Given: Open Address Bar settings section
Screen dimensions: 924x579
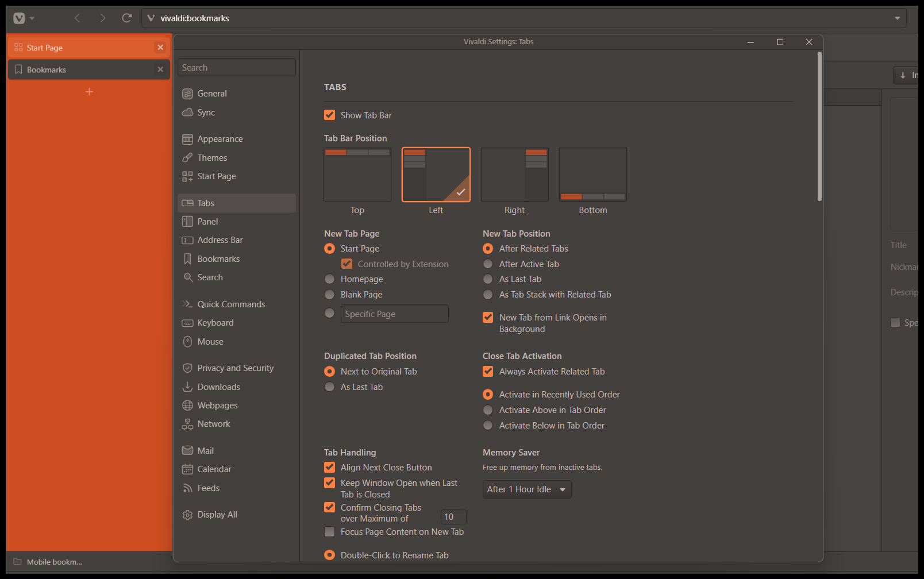Looking at the screenshot, I should click(237, 240).
